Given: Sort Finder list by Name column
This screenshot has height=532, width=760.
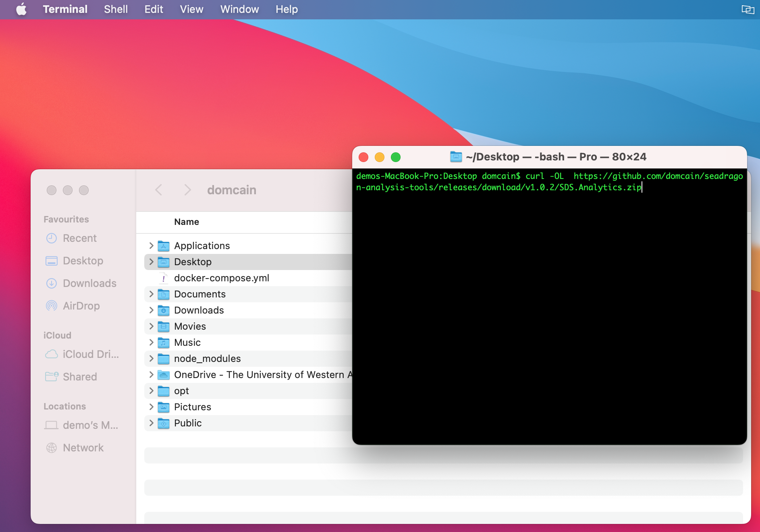Looking at the screenshot, I should click(x=187, y=222).
